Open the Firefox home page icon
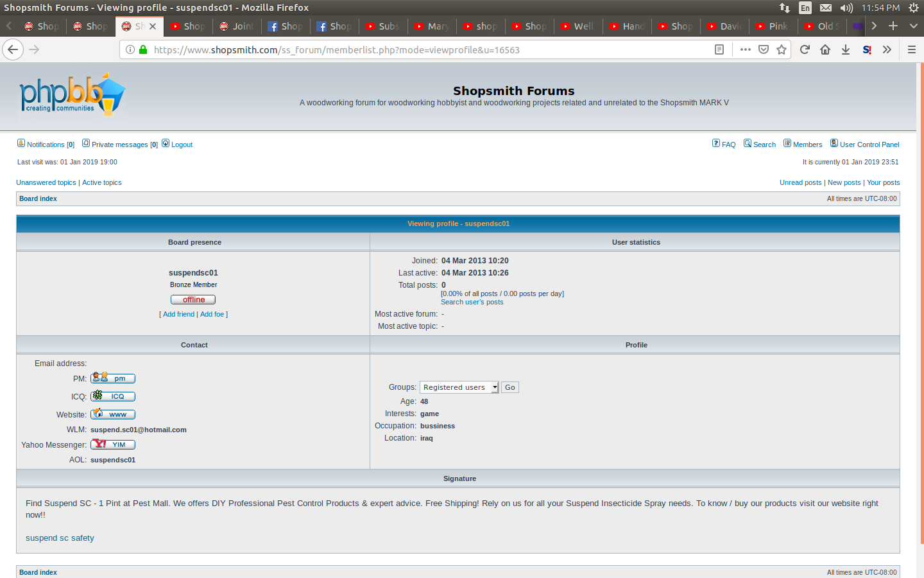This screenshot has width=924, height=578. tap(825, 49)
